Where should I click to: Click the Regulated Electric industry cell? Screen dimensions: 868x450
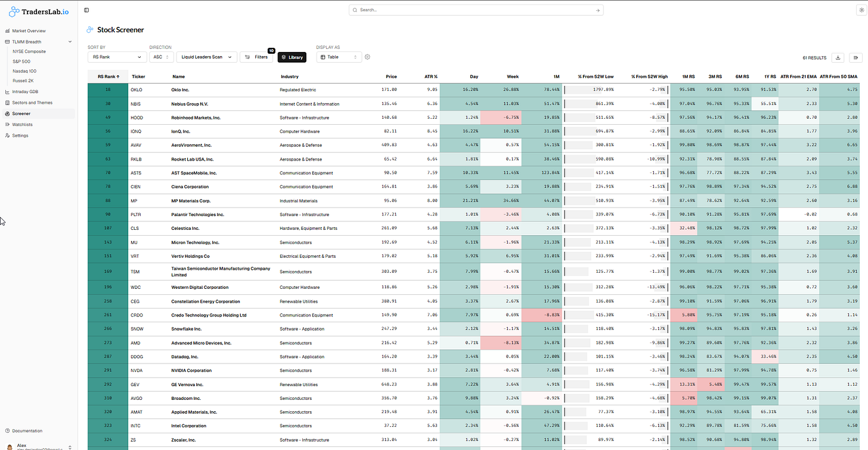pyautogui.click(x=298, y=90)
